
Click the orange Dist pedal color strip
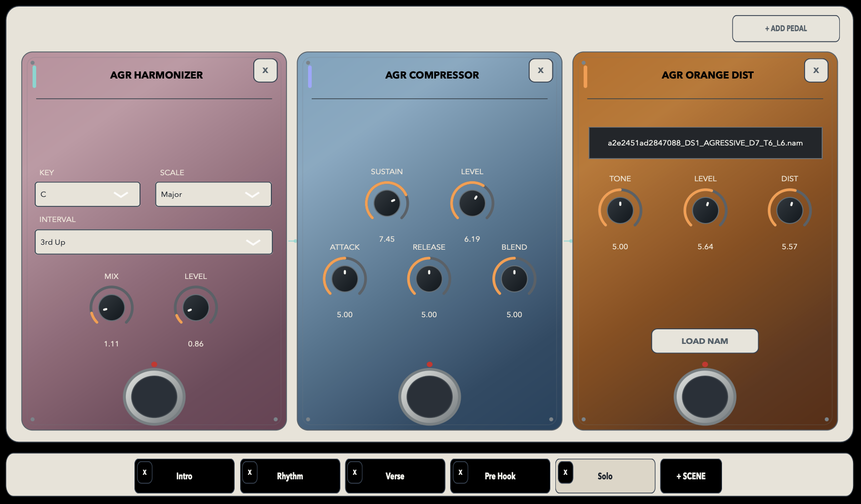[x=585, y=77]
